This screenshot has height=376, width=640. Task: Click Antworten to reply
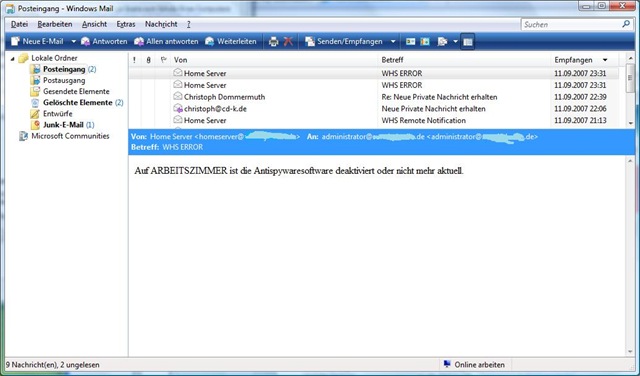coord(104,41)
